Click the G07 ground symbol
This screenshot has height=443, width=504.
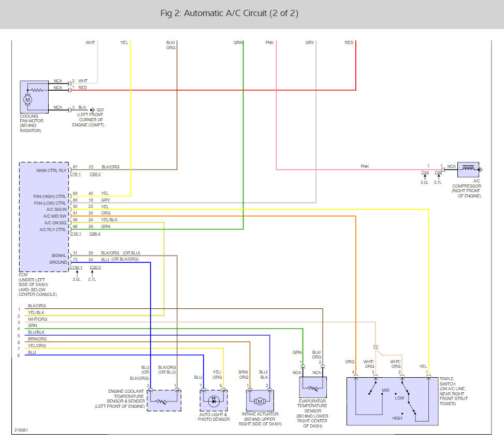tap(93, 110)
